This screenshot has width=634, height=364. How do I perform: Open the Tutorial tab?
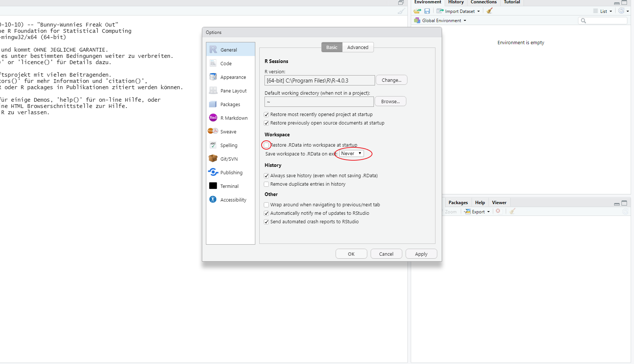pos(512,2)
